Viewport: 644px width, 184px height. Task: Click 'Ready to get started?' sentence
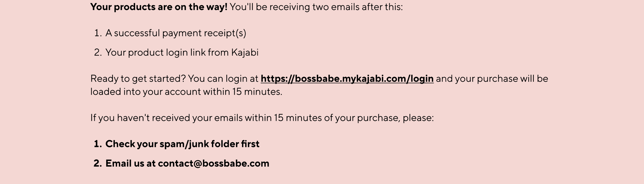click(138, 79)
